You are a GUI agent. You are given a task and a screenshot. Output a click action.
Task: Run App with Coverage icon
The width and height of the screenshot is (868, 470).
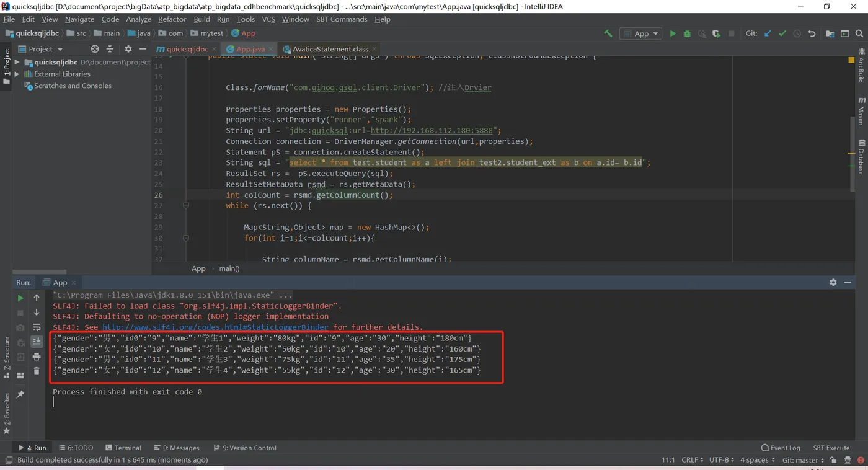(x=716, y=33)
